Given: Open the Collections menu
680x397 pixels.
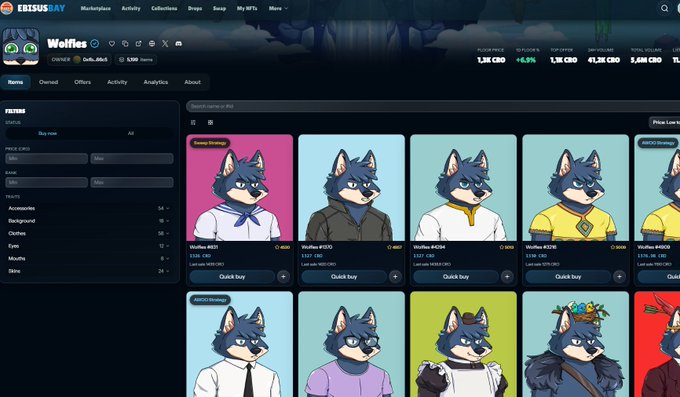Looking at the screenshot, I should point(164,8).
